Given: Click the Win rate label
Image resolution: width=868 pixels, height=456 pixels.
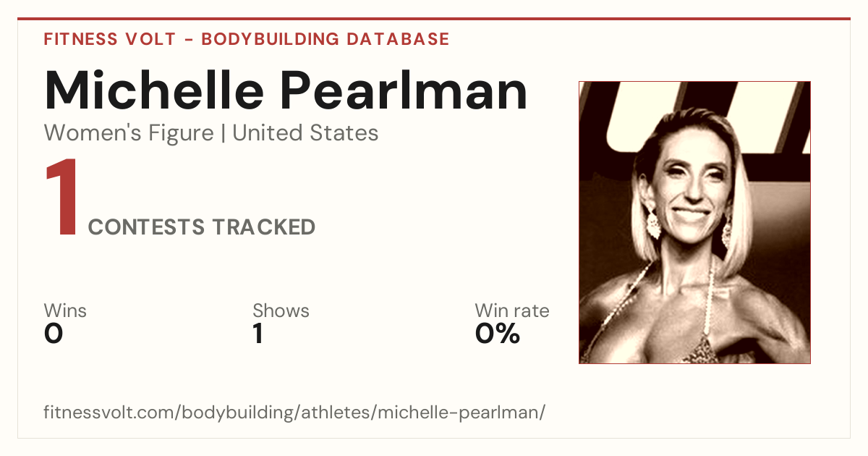Looking at the screenshot, I should [x=512, y=311].
